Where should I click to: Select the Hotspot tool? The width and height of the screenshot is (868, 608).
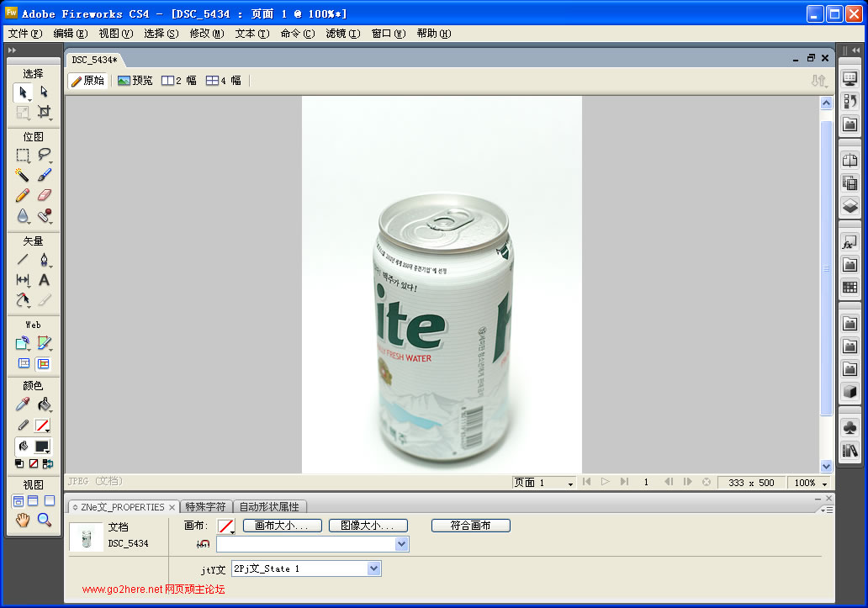23,344
